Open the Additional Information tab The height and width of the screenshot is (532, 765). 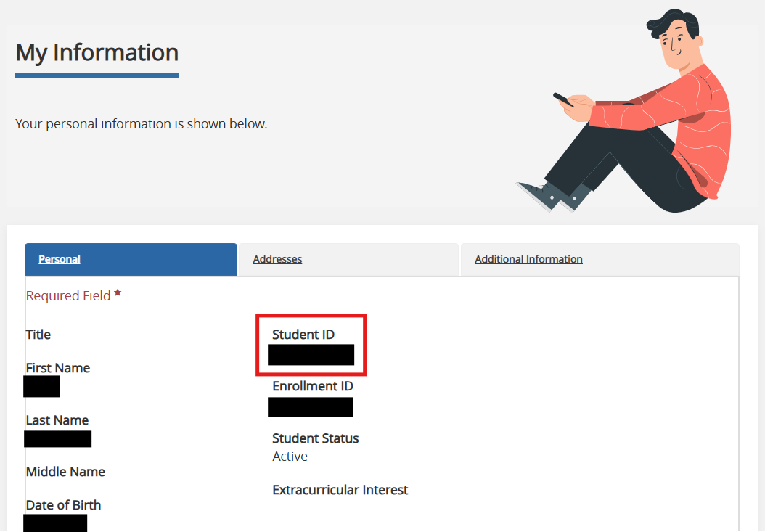tap(528, 260)
